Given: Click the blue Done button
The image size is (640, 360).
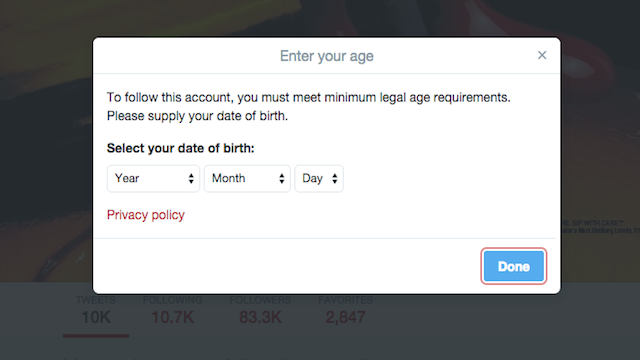Looking at the screenshot, I should (513, 266).
